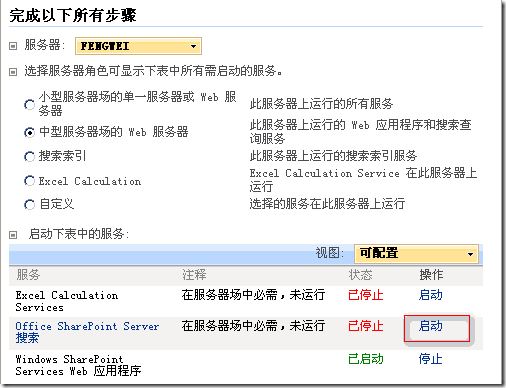Select the single server or Web server role

(29, 105)
